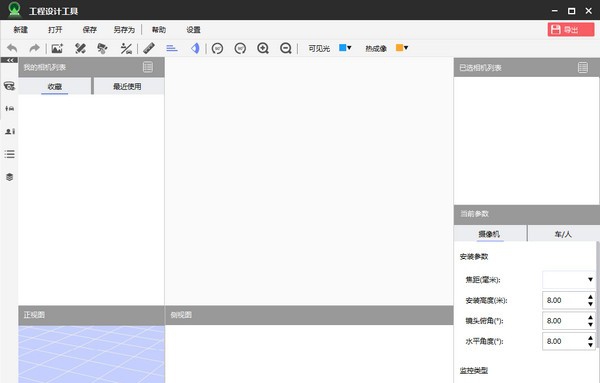Click the 可见光 label
Image resolution: width=600 pixels, height=383 pixels.
[319, 49]
